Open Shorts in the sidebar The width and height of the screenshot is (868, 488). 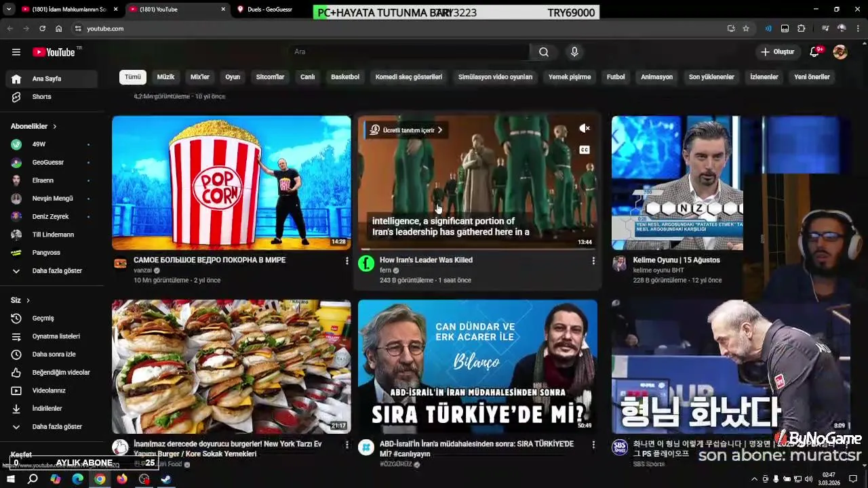[53, 97]
